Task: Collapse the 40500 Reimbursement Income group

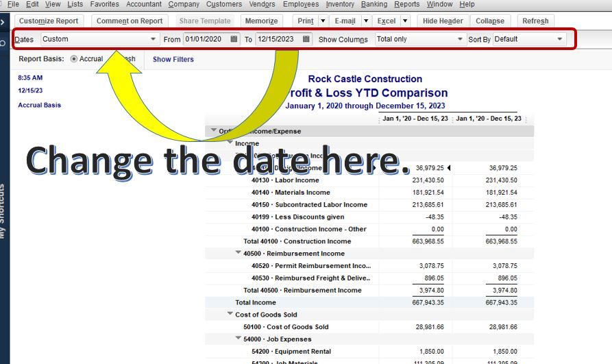Action: [238, 252]
